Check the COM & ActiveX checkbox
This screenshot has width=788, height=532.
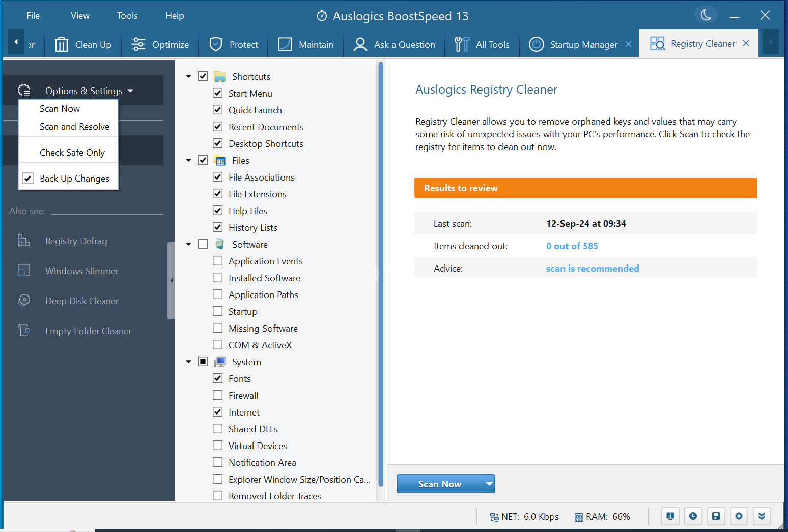click(217, 345)
